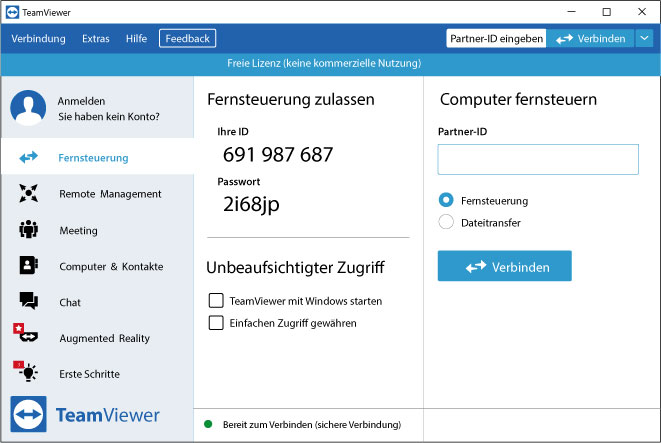
Task: Maximize the TeamViewer window
Action: tap(607, 12)
